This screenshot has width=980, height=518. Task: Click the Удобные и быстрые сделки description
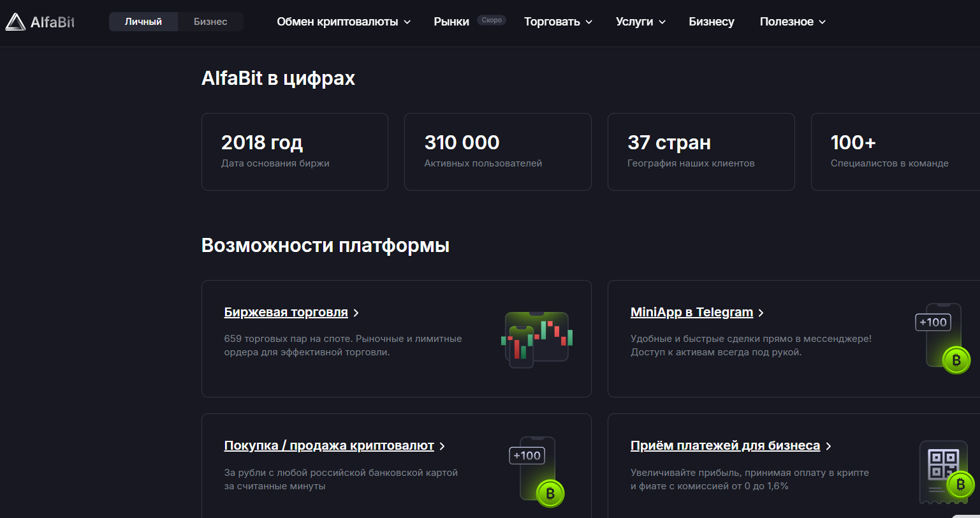coord(751,346)
